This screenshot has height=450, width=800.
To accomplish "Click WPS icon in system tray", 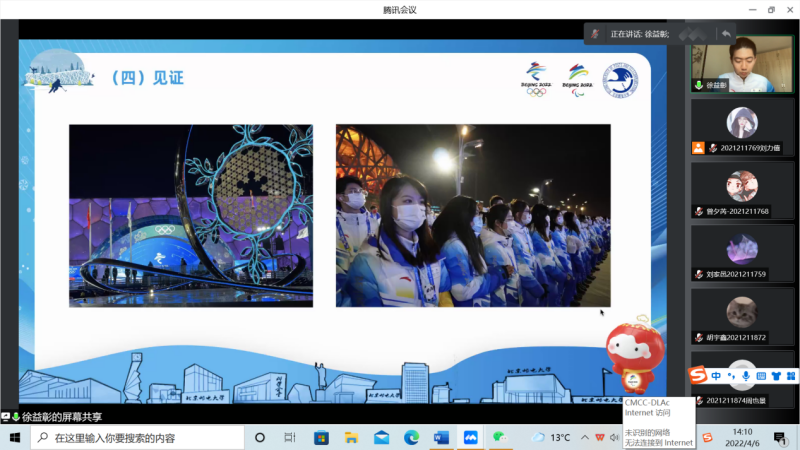I will [600, 438].
